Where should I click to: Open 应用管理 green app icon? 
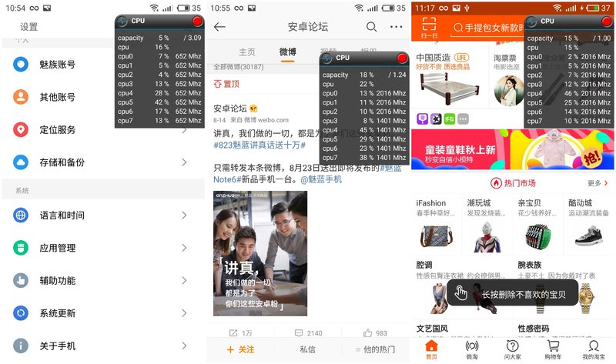pyautogui.click(x=21, y=248)
